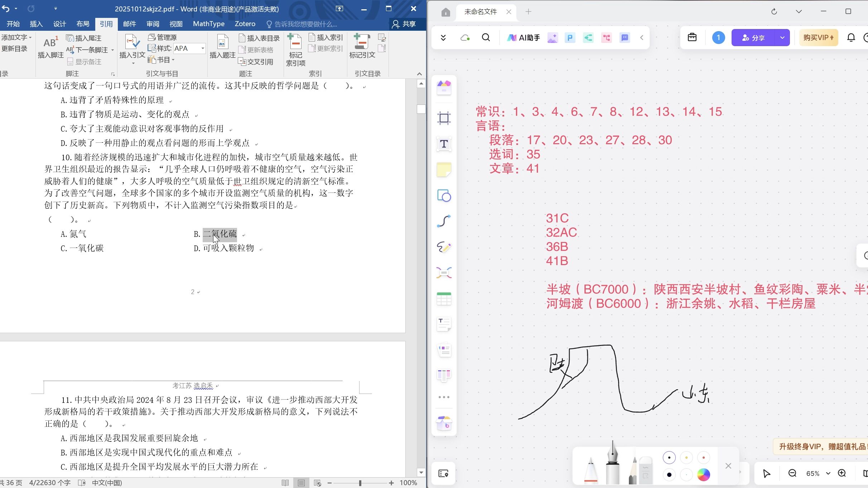Switch Word to read mode view

285,483
